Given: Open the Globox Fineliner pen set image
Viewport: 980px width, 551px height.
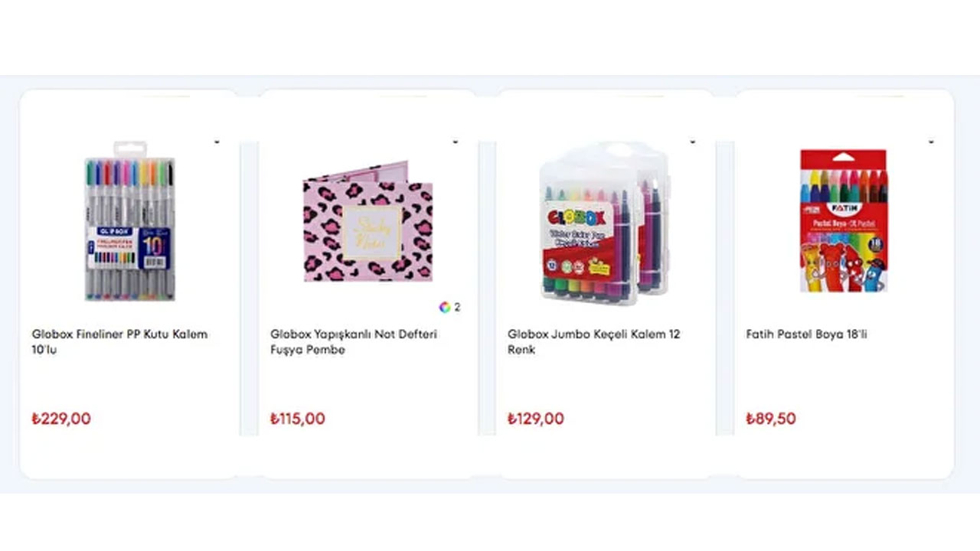Looking at the screenshot, I should [x=129, y=220].
